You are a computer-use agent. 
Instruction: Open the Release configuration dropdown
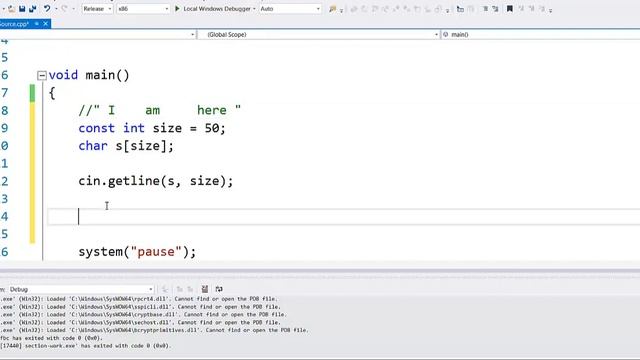97,9
